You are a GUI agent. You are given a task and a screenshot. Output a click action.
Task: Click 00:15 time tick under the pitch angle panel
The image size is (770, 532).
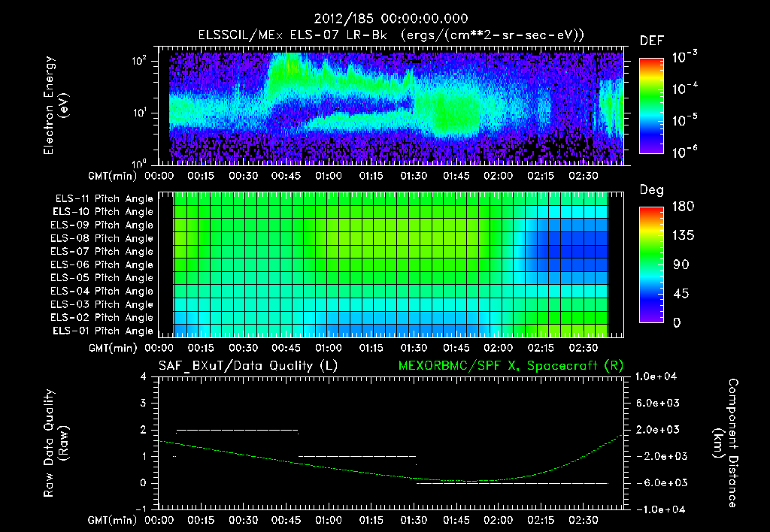[201, 348]
